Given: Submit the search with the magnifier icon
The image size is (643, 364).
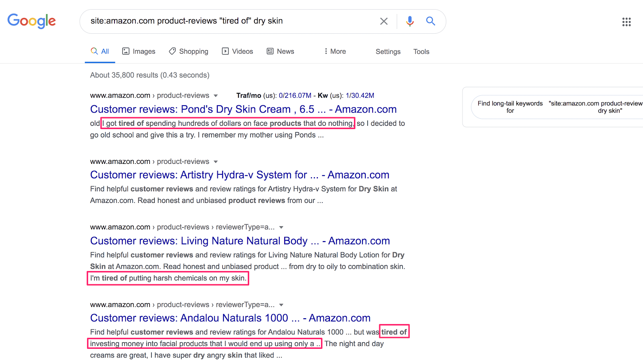Looking at the screenshot, I should 430,21.
